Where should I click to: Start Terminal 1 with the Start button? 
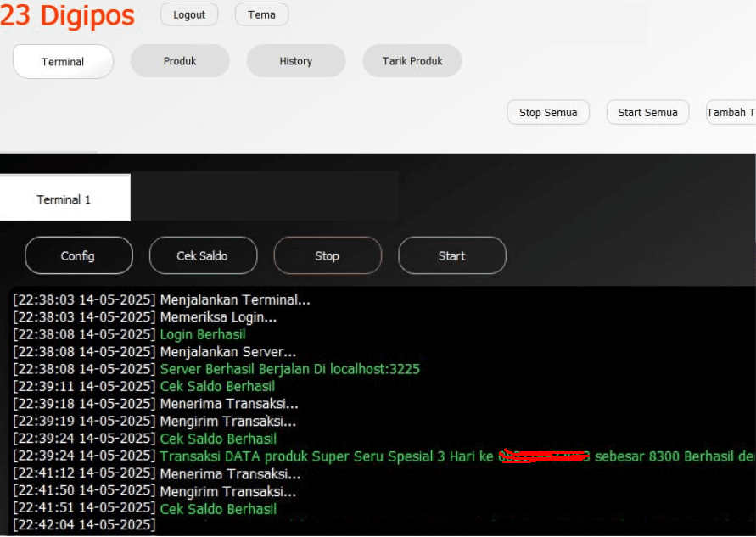[451, 255]
